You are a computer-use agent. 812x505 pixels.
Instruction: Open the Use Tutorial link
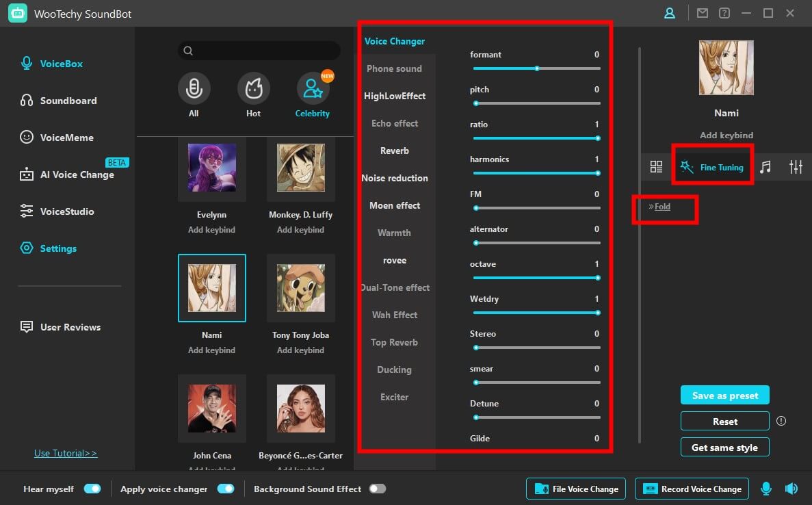click(x=65, y=452)
